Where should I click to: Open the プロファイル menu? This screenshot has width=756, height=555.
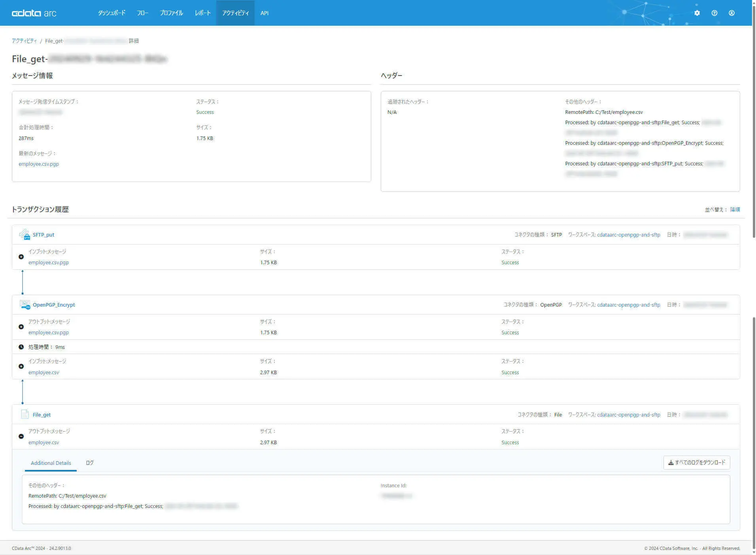click(x=172, y=13)
